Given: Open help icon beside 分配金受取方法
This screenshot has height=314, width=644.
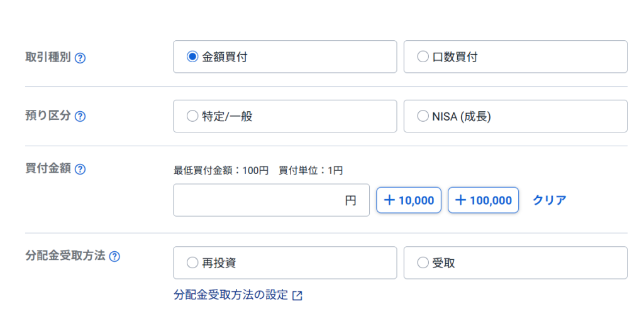Looking at the screenshot, I should (x=114, y=256).
